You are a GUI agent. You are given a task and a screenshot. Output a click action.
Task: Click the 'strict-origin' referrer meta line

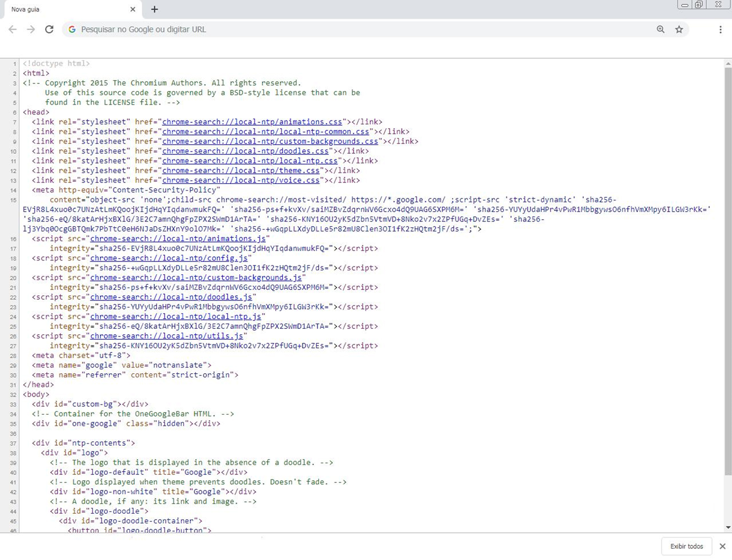pyautogui.click(x=135, y=375)
